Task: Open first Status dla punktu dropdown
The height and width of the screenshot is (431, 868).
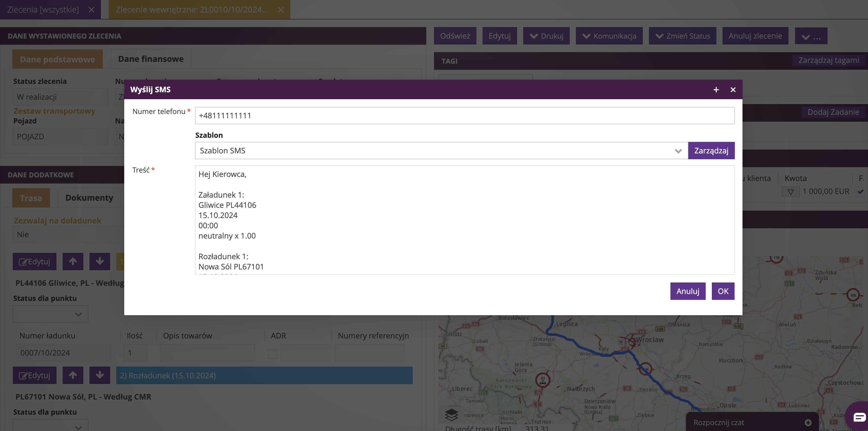Action: pos(51,314)
